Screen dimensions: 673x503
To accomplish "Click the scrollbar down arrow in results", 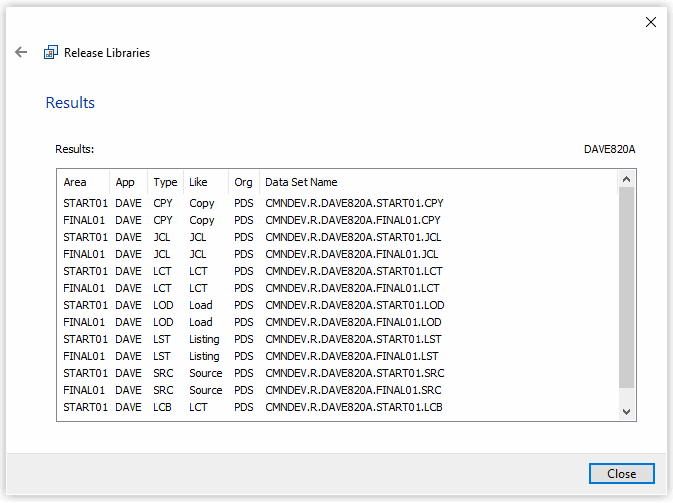I will [626, 412].
